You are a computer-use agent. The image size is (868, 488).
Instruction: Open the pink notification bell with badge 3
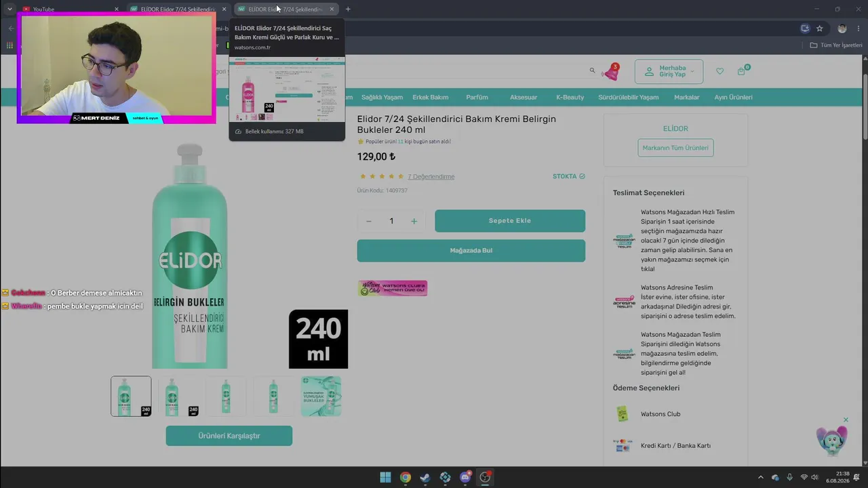(612, 71)
